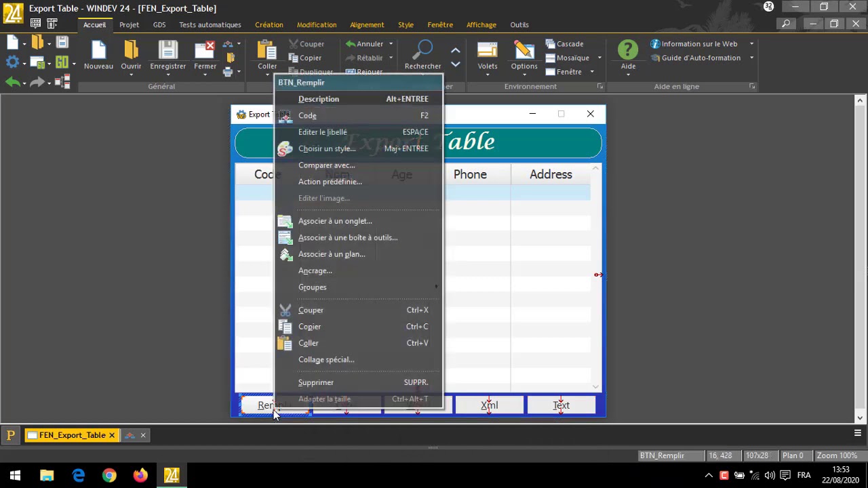Click the Aide question mark icon
The width and height of the screenshot is (868, 488).
(628, 50)
